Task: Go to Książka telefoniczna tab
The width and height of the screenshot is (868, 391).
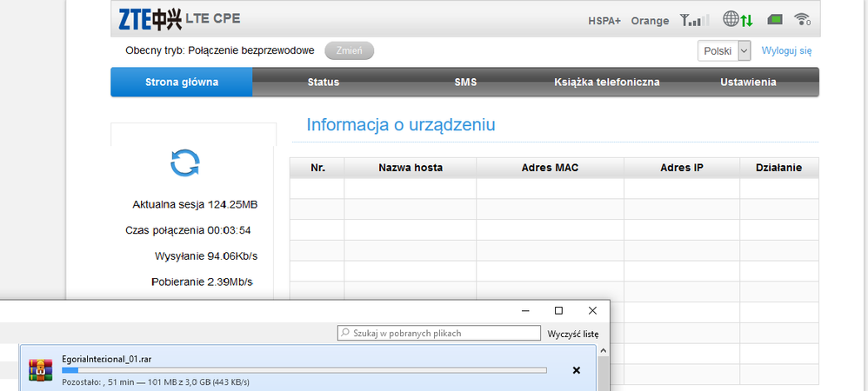Action: [606, 83]
